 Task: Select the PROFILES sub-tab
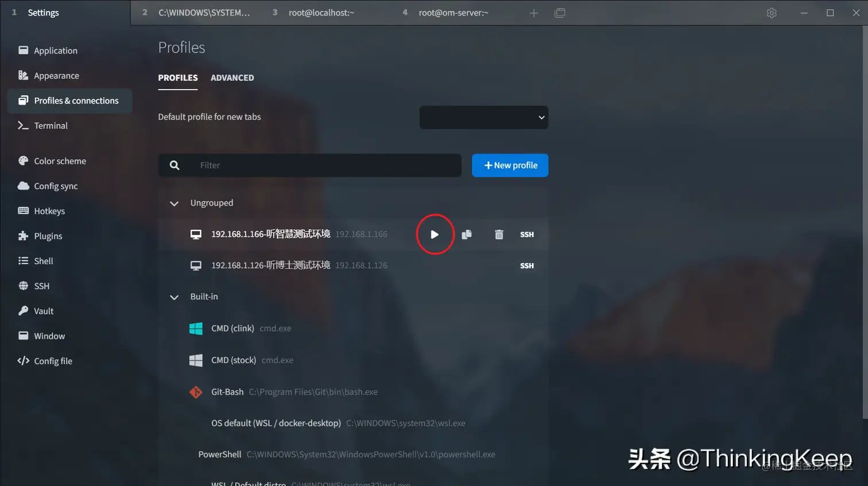coord(178,78)
